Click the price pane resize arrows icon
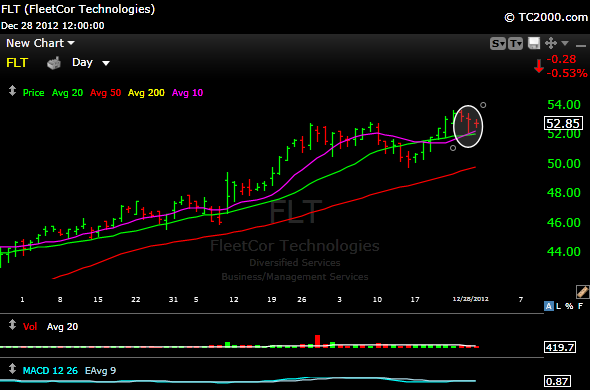Screen dimensions: 590x390 coord(12,91)
